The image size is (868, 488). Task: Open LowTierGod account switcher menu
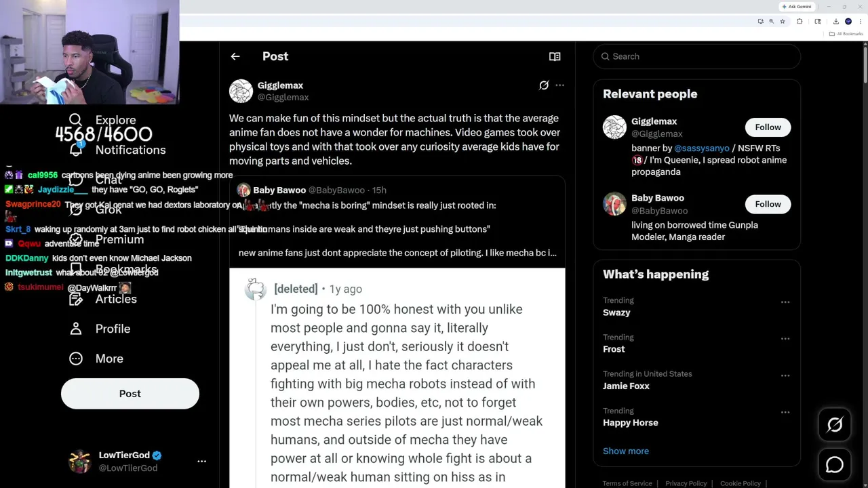pos(201,461)
